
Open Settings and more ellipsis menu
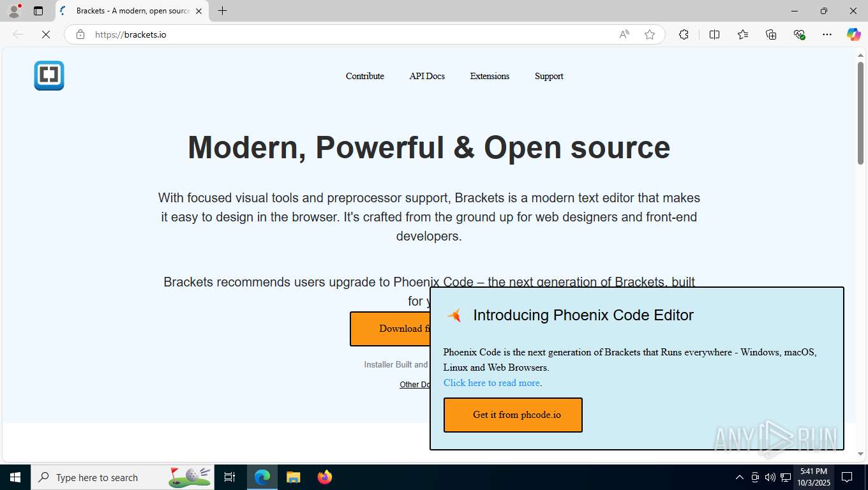(x=827, y=34)
